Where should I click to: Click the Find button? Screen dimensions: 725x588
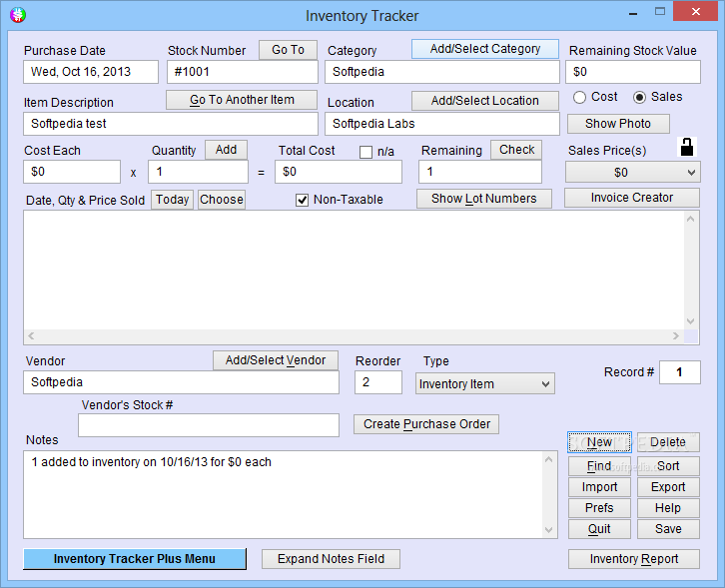tap(599, 466)
